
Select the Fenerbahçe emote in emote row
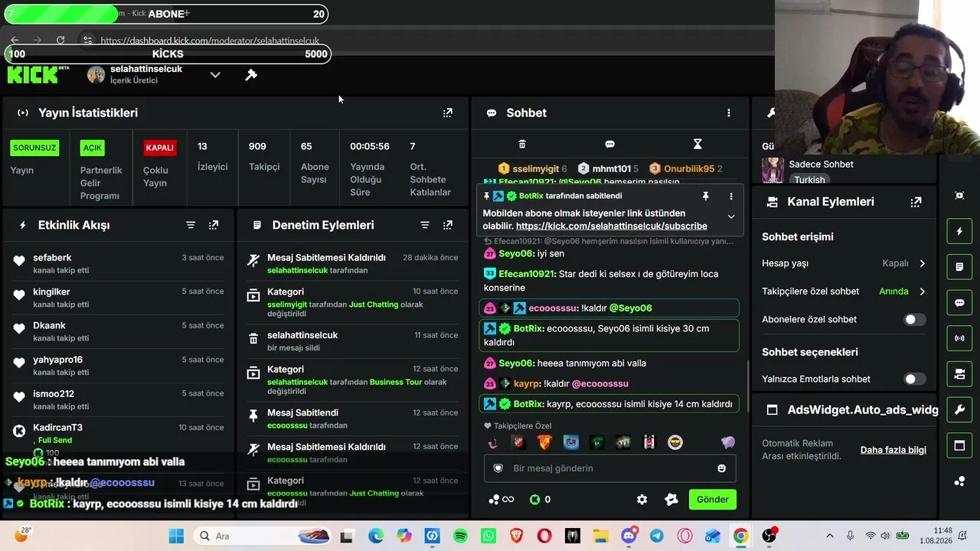675,442
